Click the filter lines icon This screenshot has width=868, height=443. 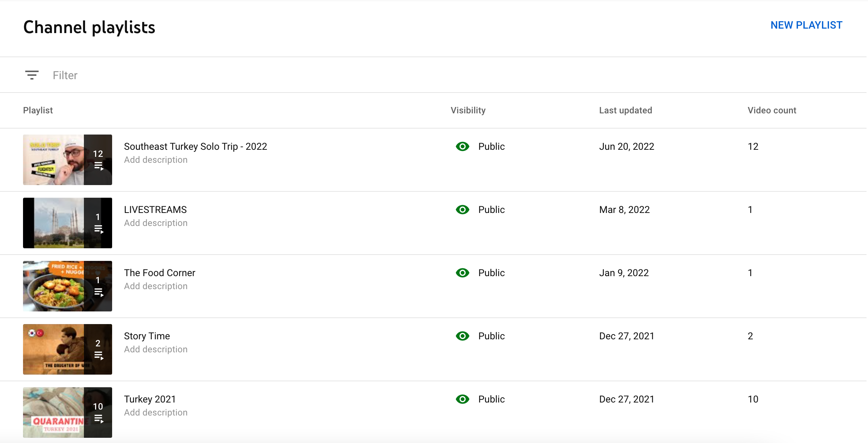point(32,75)
